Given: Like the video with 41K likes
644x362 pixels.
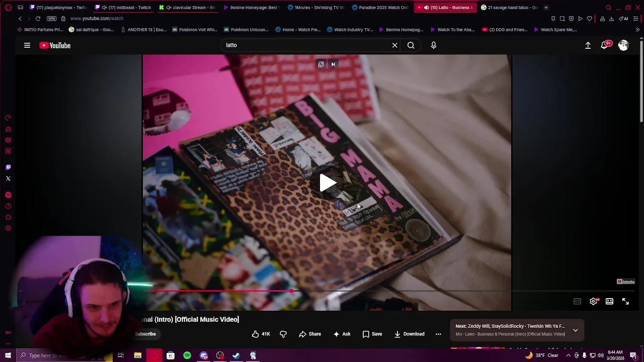Looking at the screenshot, I should pyautogui.click(x=261, y=334).
